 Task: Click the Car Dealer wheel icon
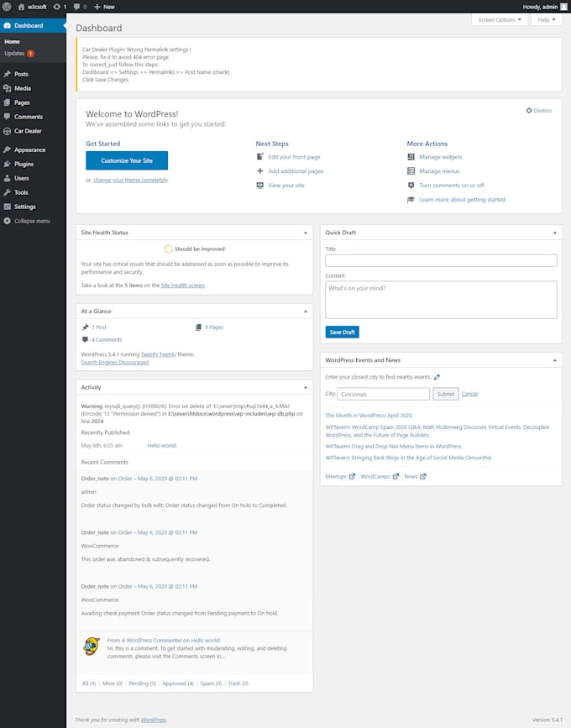(x=7, y=131)
